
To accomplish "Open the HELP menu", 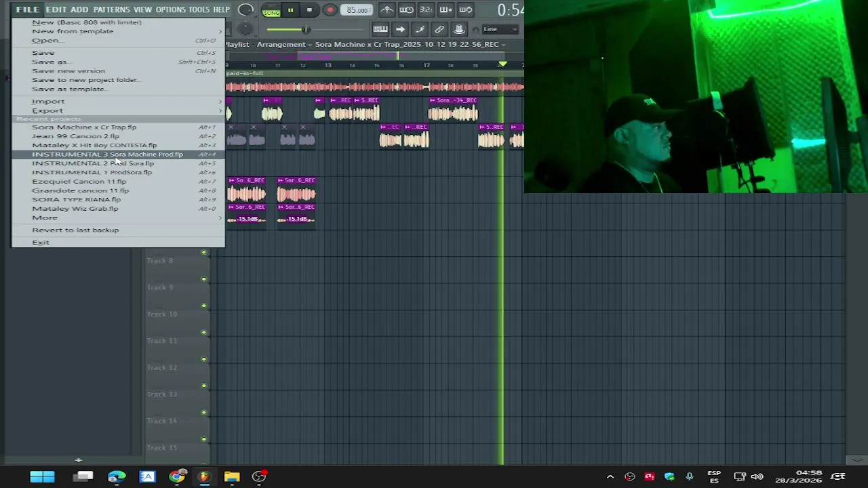I will tap(221, 9).
